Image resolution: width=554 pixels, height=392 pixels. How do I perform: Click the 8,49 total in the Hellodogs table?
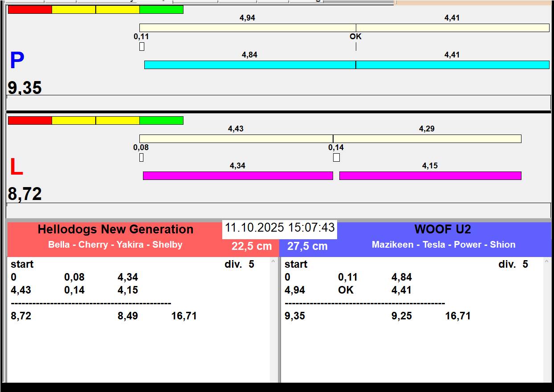click(x=128, y=316)
